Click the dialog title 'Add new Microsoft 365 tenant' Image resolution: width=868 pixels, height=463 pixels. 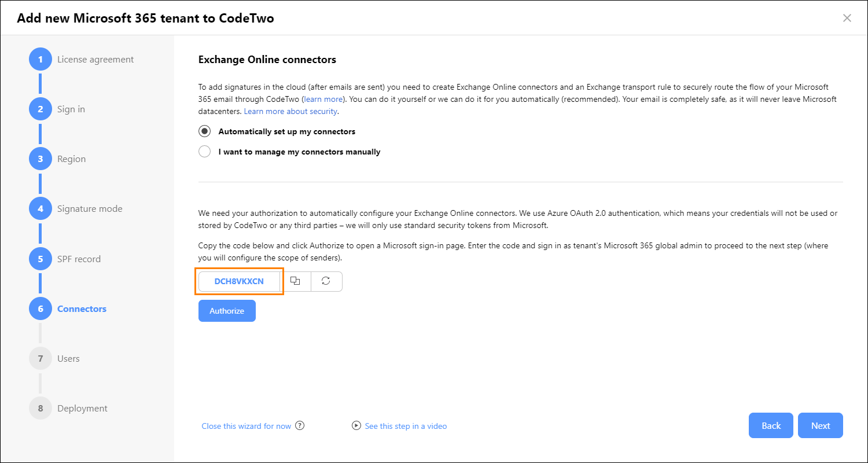145,18
